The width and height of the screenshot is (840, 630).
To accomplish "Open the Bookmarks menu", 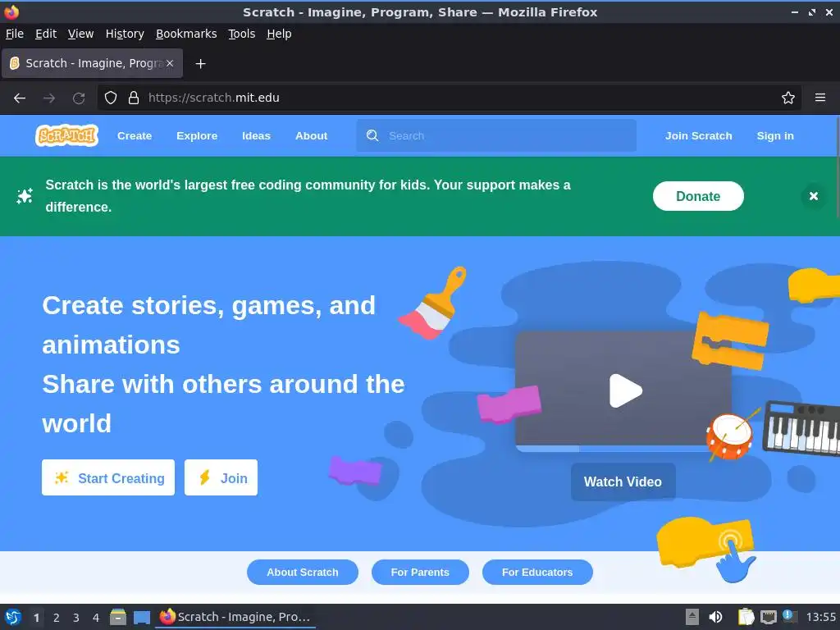I will [x=186, y=34].
